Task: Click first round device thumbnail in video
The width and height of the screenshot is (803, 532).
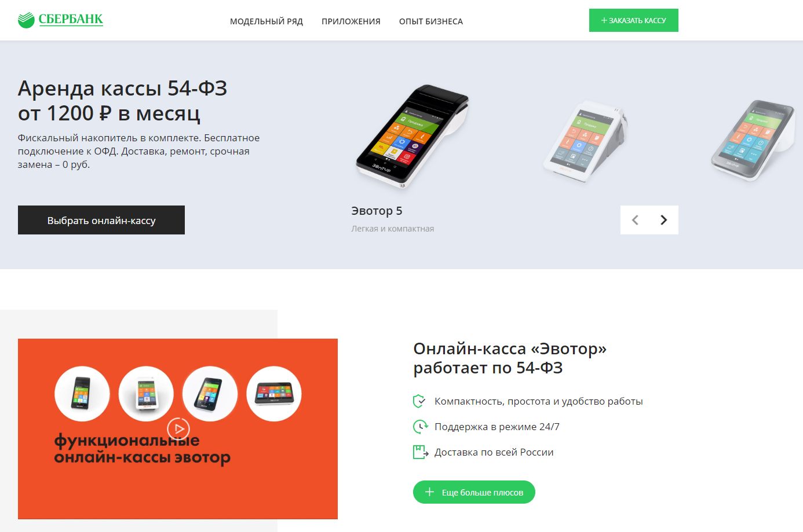Action: (x=82, y=394)
